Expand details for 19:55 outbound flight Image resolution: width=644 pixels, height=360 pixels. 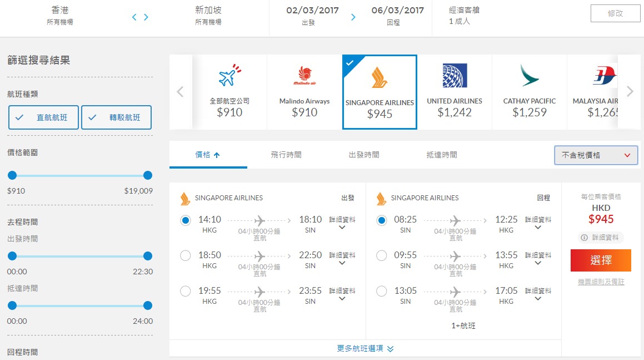click(x=342, y=294)
